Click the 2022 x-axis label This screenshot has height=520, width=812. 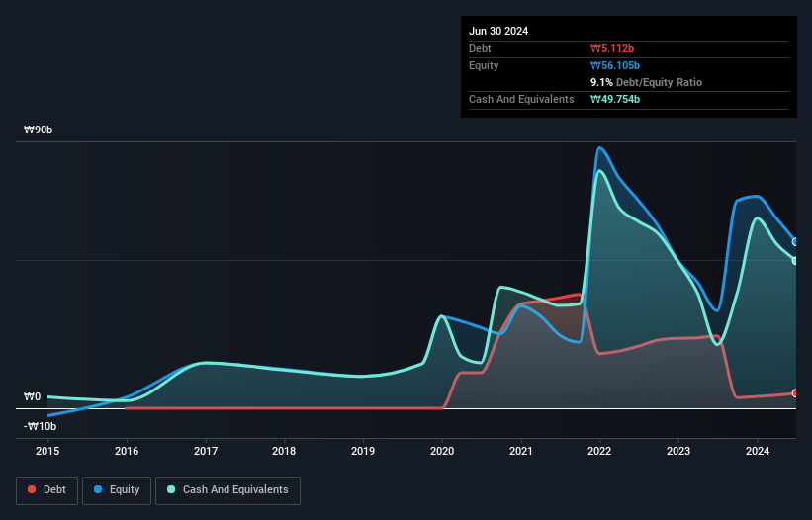coord(599,451)
